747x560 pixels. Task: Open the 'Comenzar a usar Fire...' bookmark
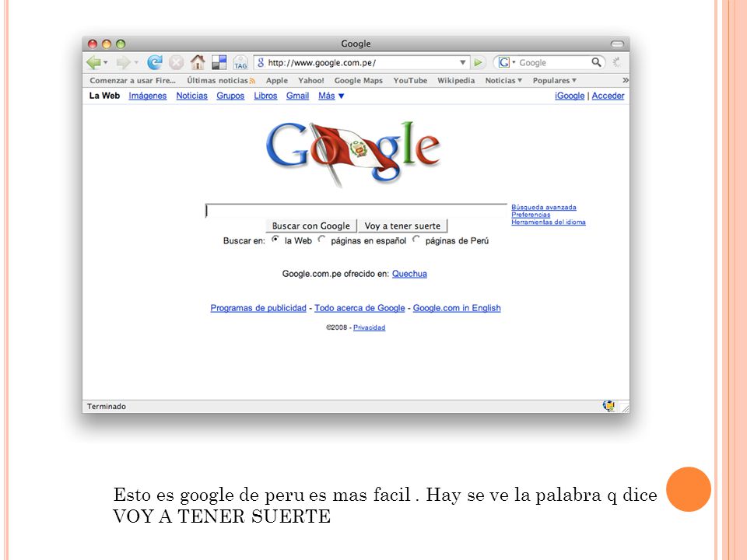coord(132,80)
